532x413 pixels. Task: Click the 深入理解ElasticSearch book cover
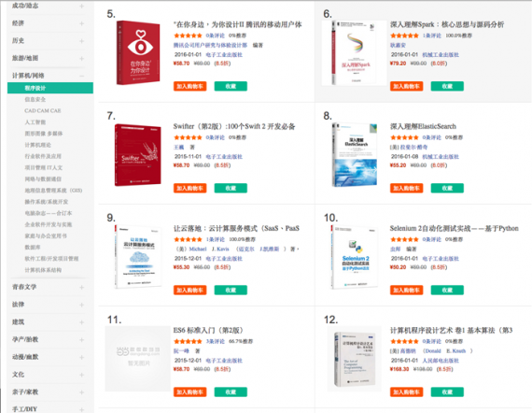(x=355, y=154)
